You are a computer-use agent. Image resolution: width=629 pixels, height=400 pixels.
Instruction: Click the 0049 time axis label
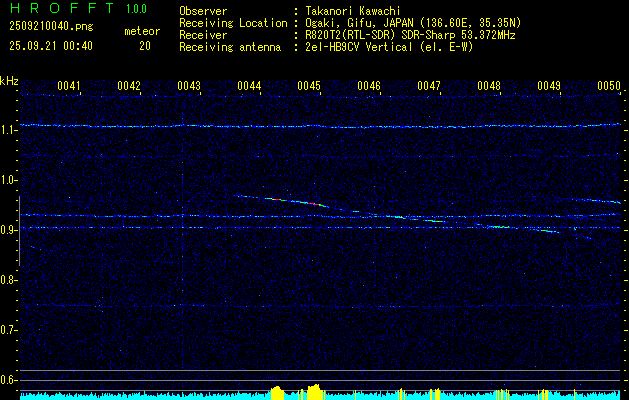point(549,86)
